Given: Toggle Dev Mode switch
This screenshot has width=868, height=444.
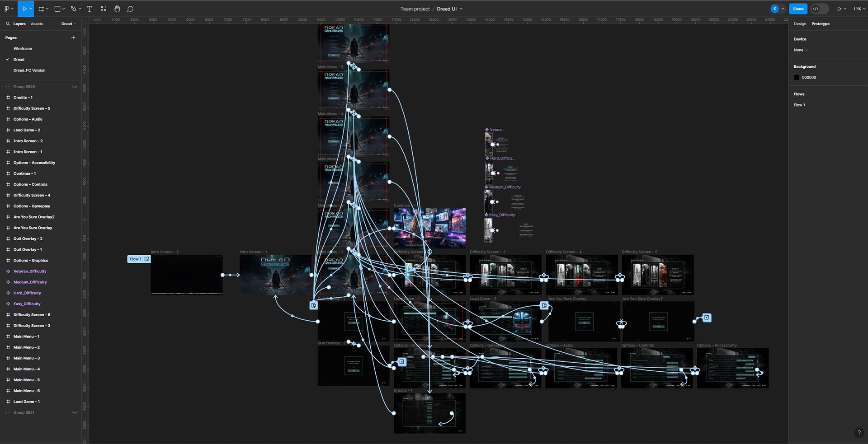Looking at the screenshot, I should tap(820, 9).
